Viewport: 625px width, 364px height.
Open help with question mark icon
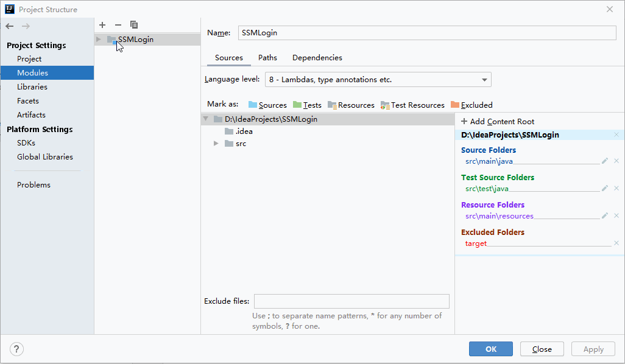[x=16, y=349]
